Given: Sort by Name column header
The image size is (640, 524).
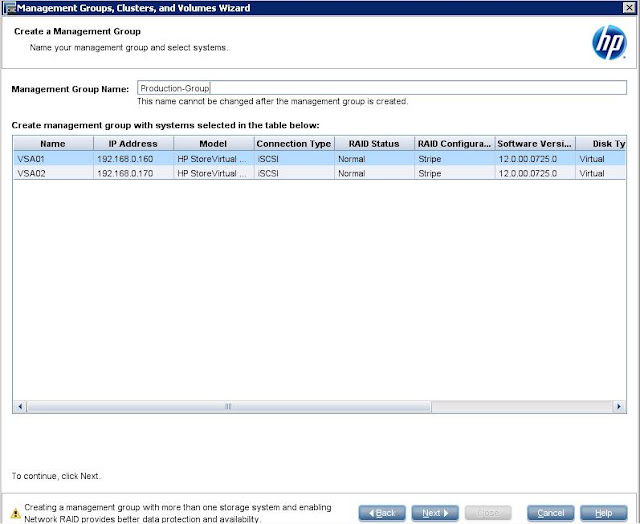Looking at the screenshot, I should click(53, 144).
